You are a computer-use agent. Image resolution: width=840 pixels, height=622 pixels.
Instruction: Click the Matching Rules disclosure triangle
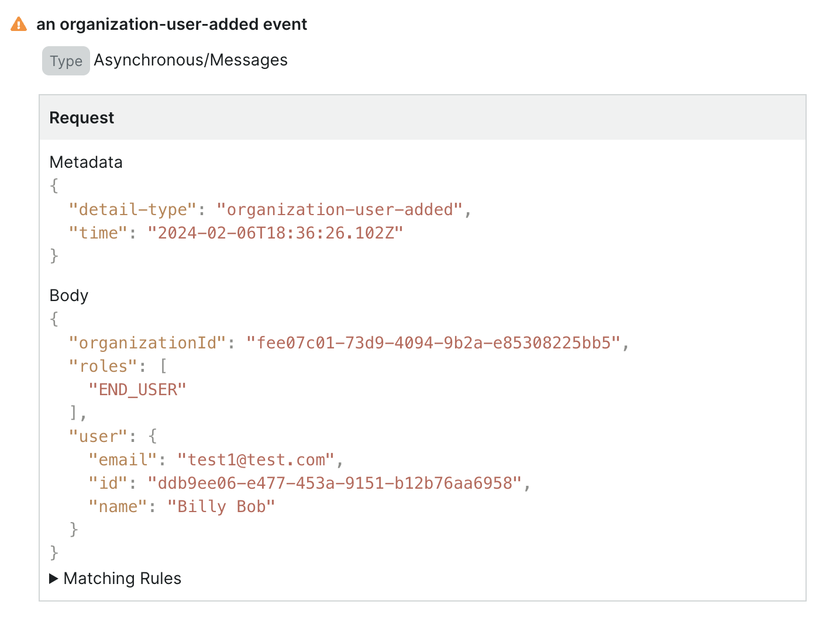(53, 578)
